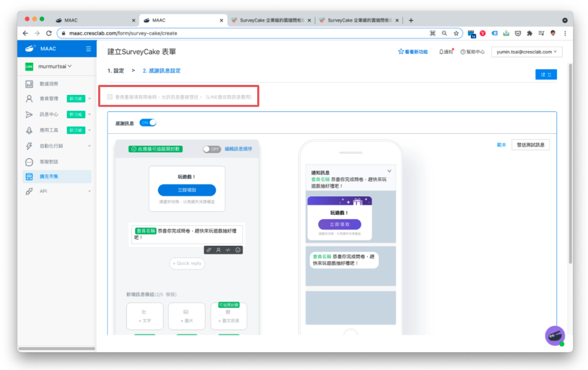Click the blue 立即領取 button in the editor

tap(187, 190)
